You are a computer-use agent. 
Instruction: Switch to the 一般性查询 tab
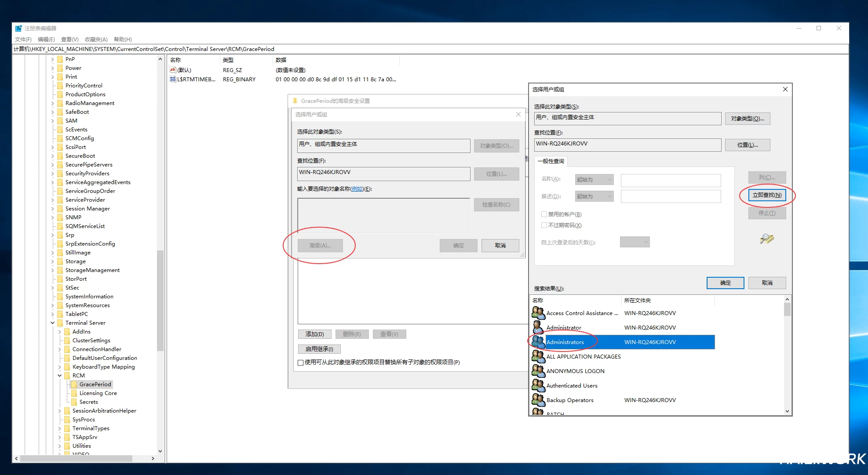[551, 161]
